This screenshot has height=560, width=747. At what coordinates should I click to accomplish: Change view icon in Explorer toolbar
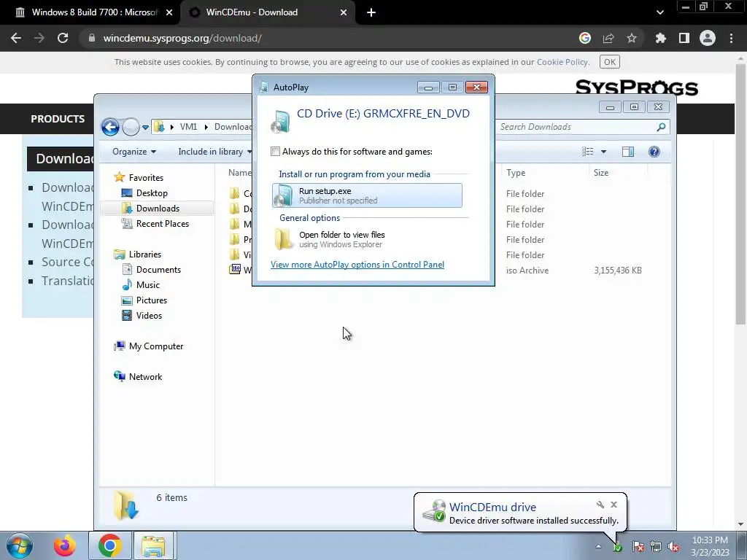click(x=587, y=152)
